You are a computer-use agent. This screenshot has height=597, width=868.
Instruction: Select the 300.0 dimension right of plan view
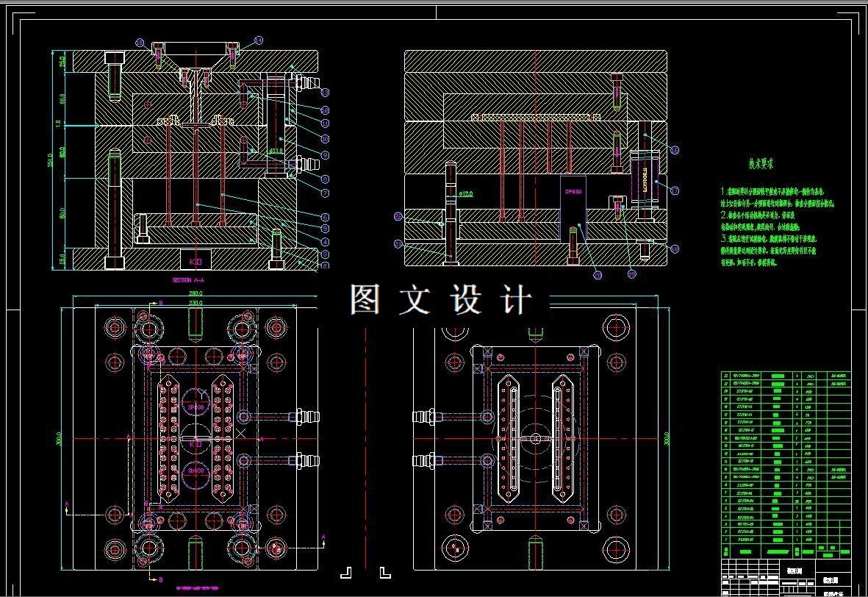[x=666, y=439]
